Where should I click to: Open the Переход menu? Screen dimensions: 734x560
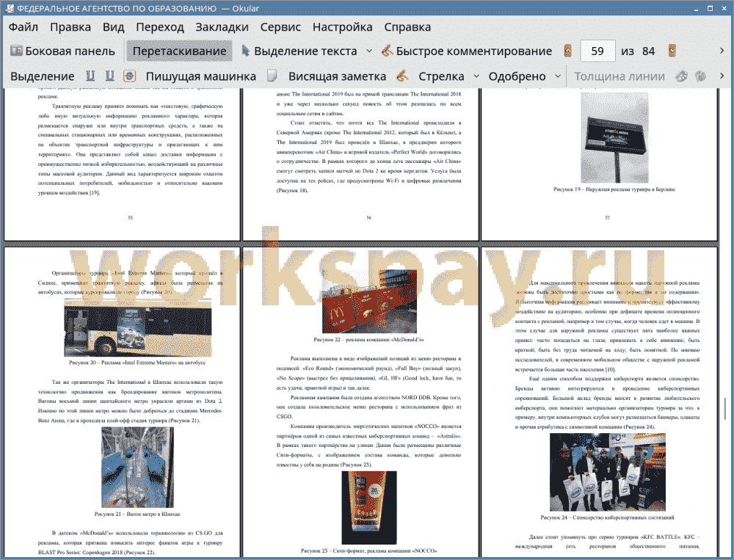(x=159, y=27)
